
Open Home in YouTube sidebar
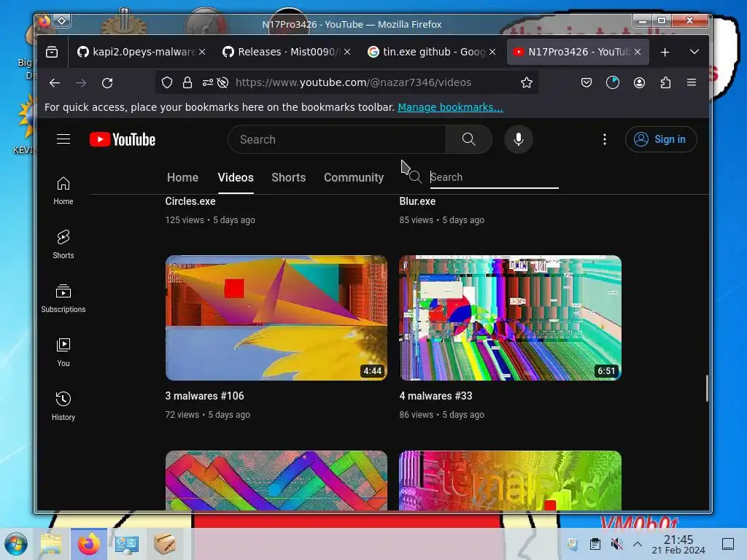(x=63, y=190)
